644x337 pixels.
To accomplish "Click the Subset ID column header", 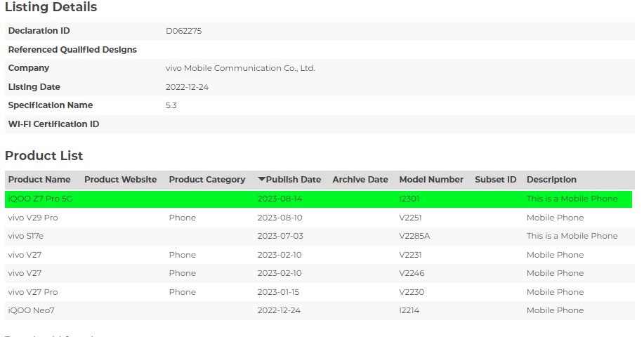I will tap(495, 180).
